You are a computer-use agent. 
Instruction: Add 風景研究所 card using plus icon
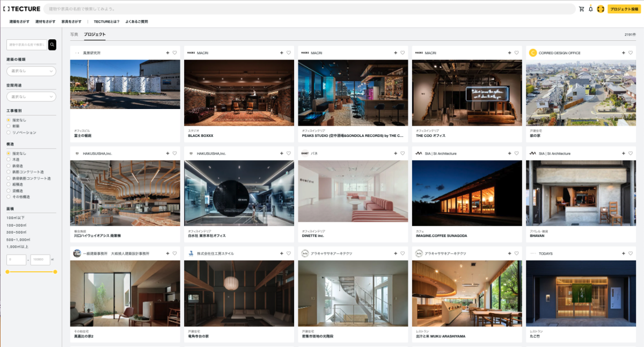click(x=168, y=53)
